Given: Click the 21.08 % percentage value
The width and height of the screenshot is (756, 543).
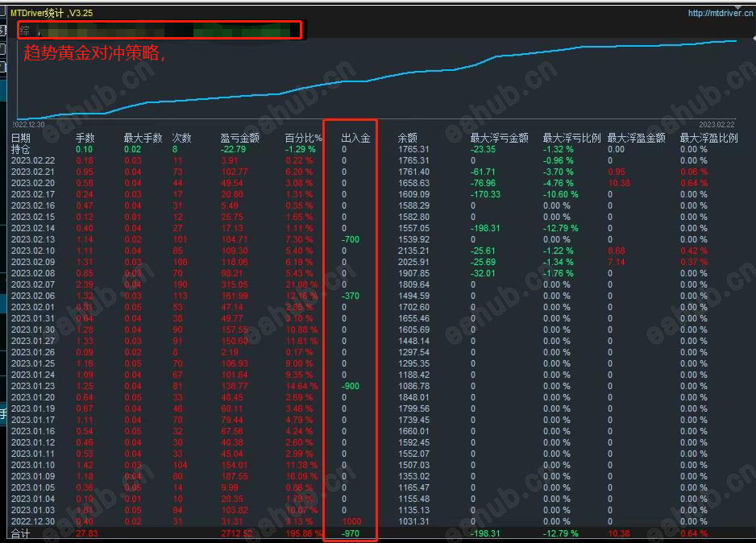Looking at the screenshot, I should pos(301,284).
